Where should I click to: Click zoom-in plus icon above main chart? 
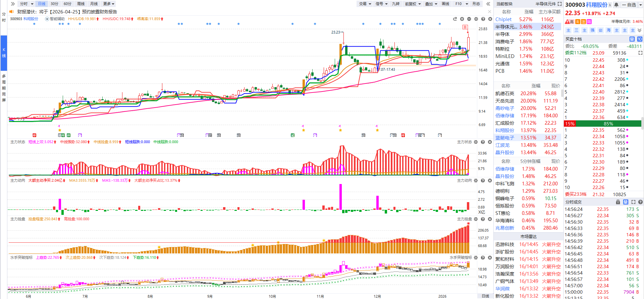pyautogui.click(x=462, y=19)
